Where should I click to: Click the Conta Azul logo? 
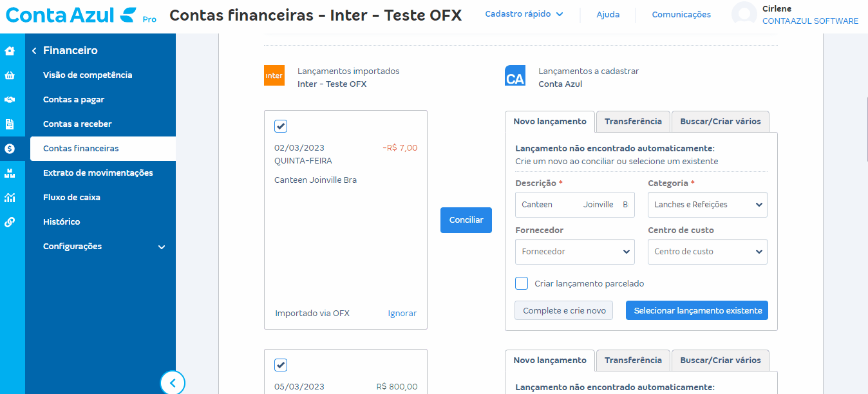click(x=80, y=15)
